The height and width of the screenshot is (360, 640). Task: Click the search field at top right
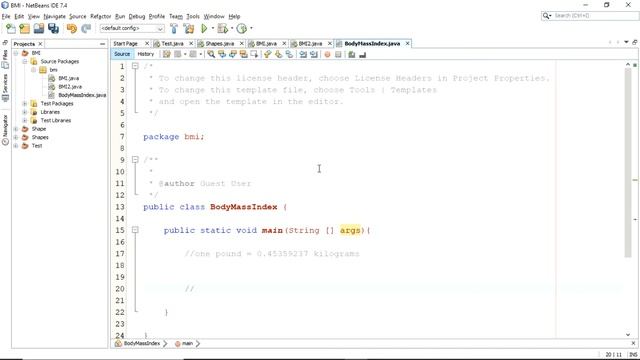(x=590, y=16)
